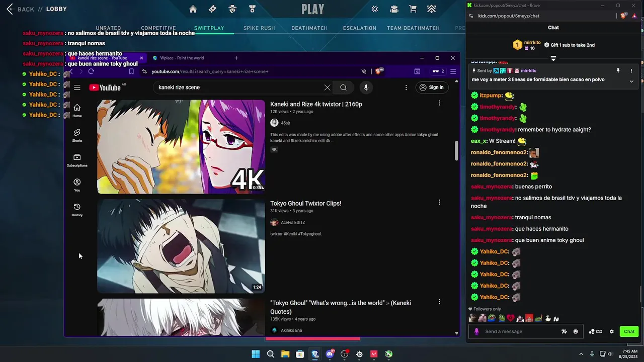Image resolution: width=644 pixels, height=362 pixels.
Task: Open Kaneki and Rize 4k twixtor thumbnail
Action: (x=181, y=146)
